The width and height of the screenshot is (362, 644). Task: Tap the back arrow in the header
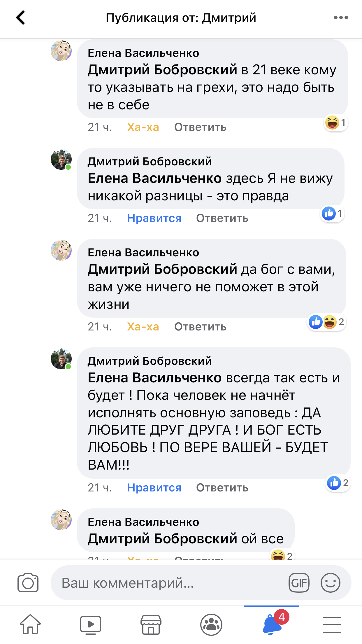pyautogui.click(x=21, y=18)
